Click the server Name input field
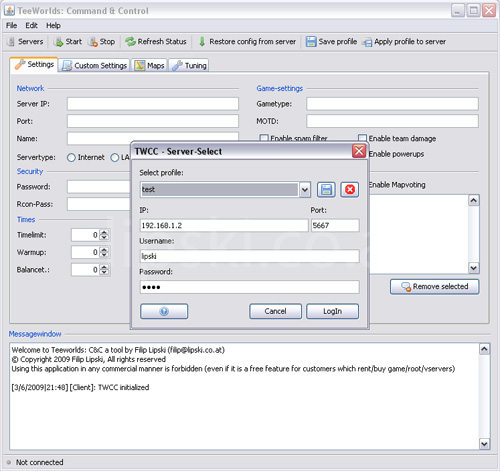 tap(153, 138)
